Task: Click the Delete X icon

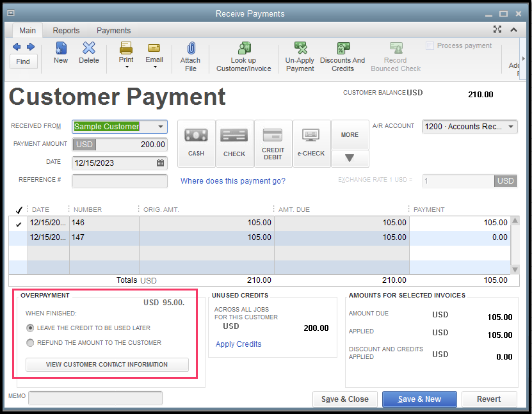Action: pyautogui.click(x=89, y=48)
